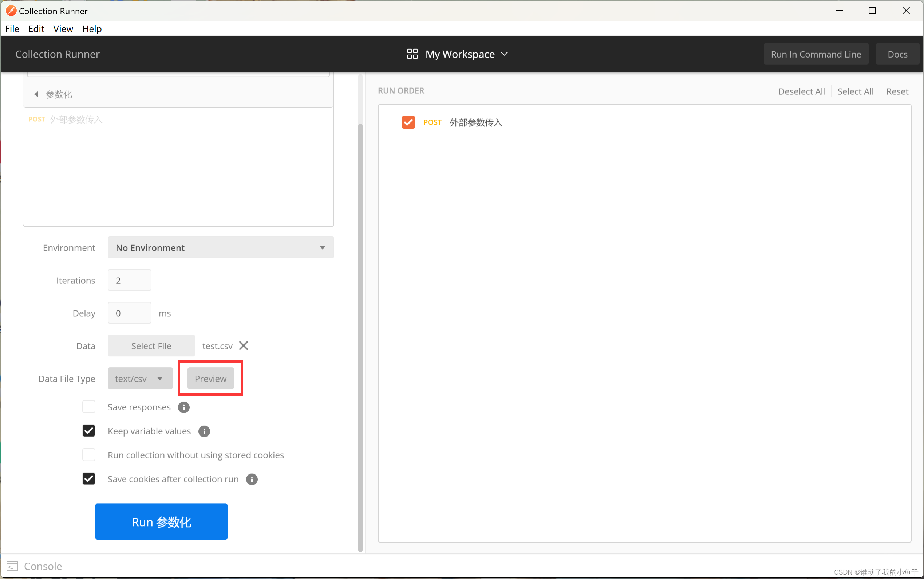The width and height of the screenshot is (924, 579).
Task: Open the View menu
Action: pyautogui.click(x=63, y=29)
